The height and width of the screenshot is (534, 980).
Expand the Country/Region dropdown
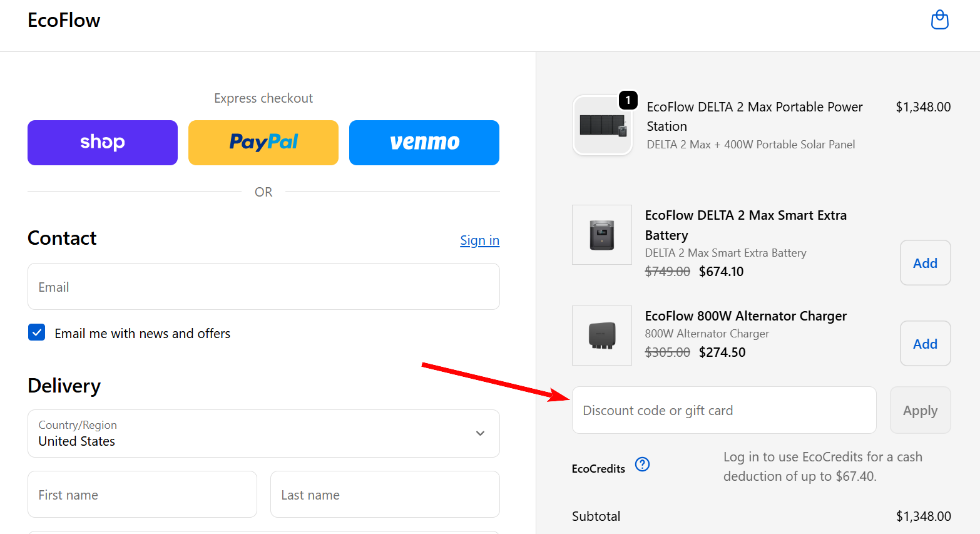(x=263, y=433)
